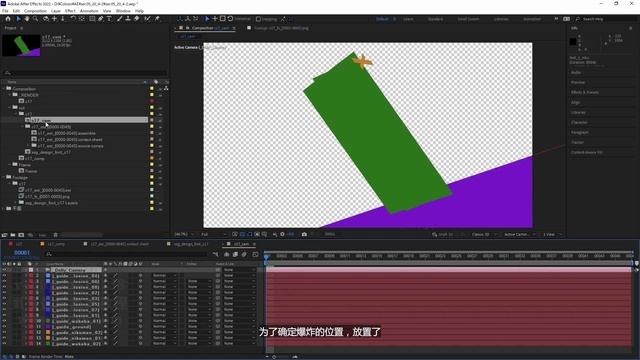Open the Full resolution dropdown below the viewer
This screenshot has height=360, width=640.
[213, 234]
